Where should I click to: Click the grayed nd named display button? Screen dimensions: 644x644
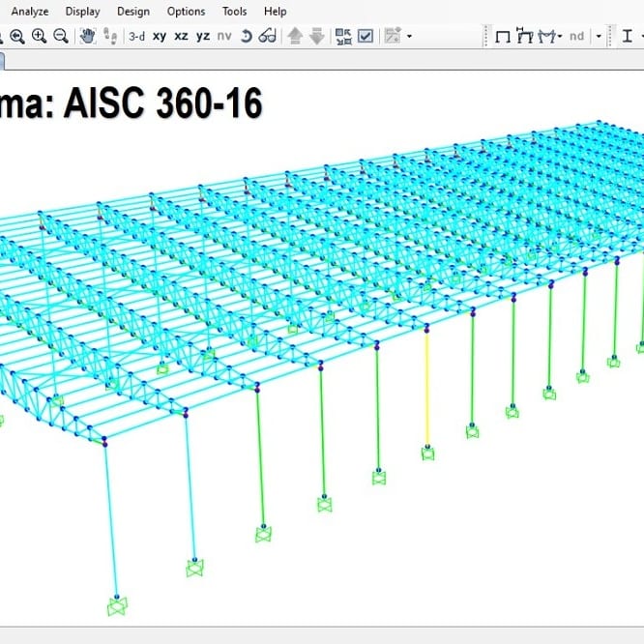[576, 37]
